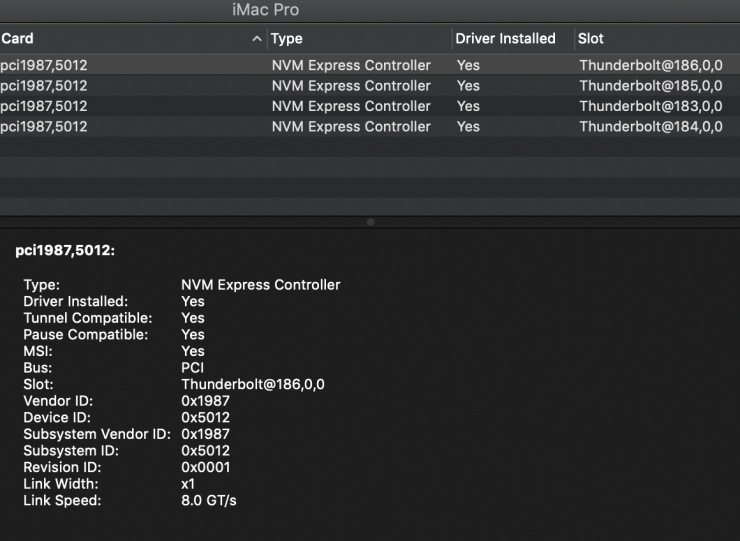Click the Bus value PCI in details
The image size is (740, 541).
[193, 368]
